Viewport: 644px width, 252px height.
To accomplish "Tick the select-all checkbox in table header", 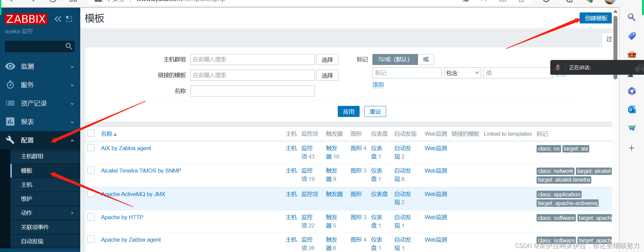I will tap(91, 133).
